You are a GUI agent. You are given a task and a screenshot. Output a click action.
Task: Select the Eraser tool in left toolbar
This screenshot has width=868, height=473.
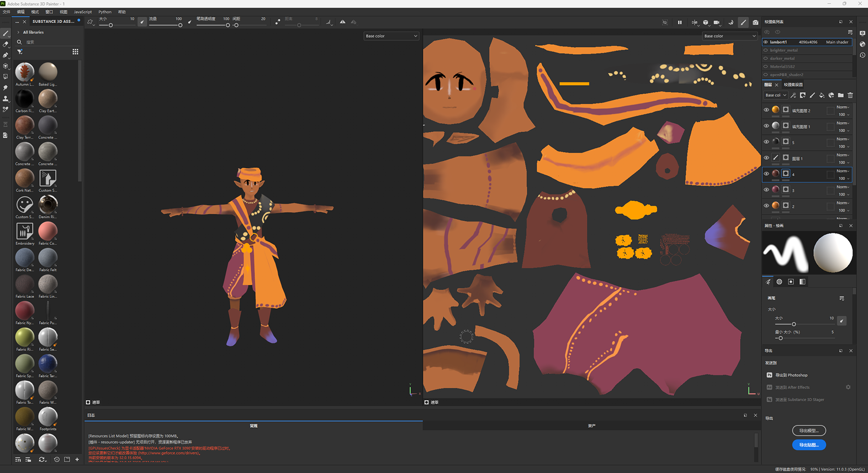tap(6, 44)
